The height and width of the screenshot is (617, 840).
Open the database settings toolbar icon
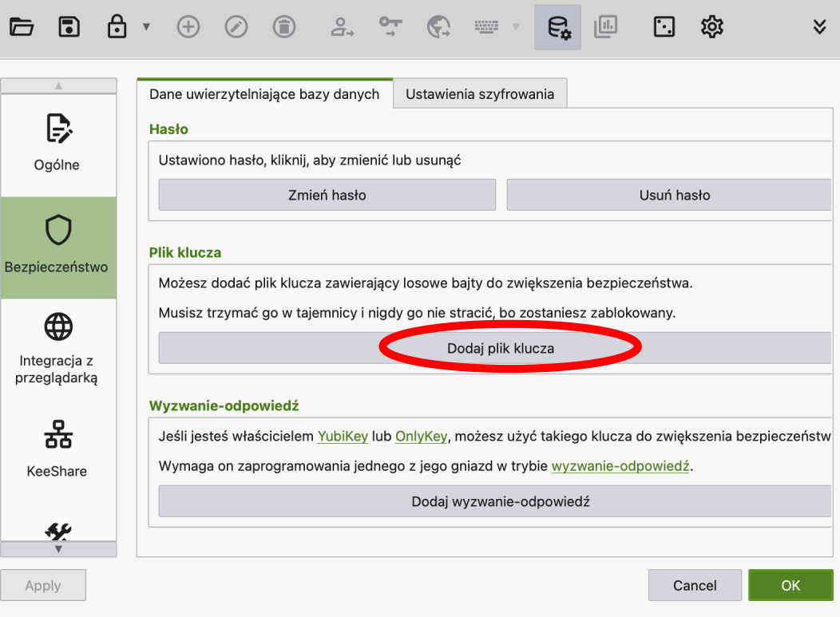[x=558, y=27]
